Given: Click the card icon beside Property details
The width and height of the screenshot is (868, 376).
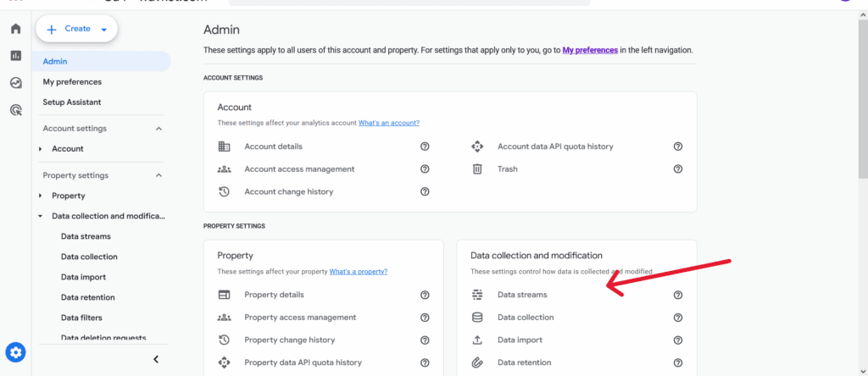Looking at the screenshot, I should pyautogui.click(x=224, y=295).
